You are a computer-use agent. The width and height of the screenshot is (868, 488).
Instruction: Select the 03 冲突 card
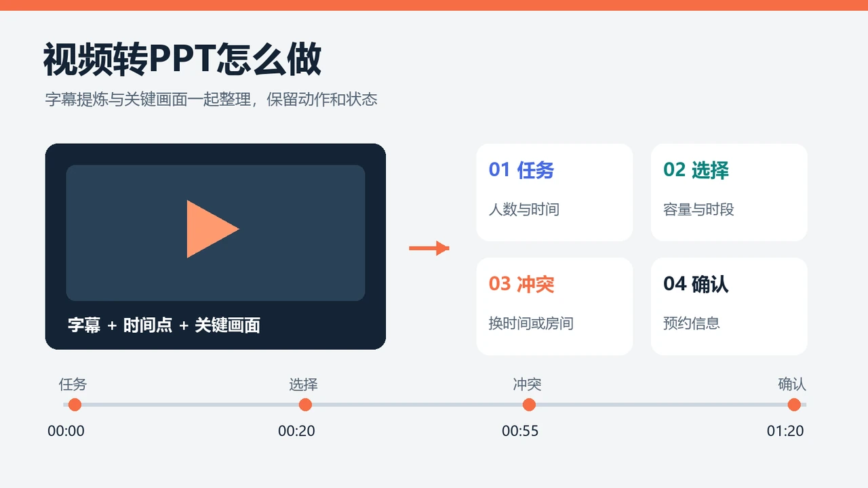point(554,306)
